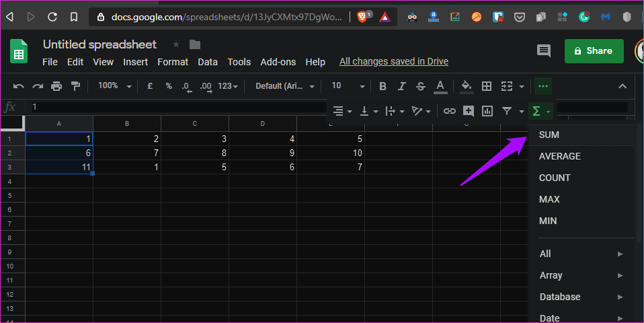Screen dimensions: 644x323
Task: Open the Text rotation dropdown
Action: tap(421, 111)
